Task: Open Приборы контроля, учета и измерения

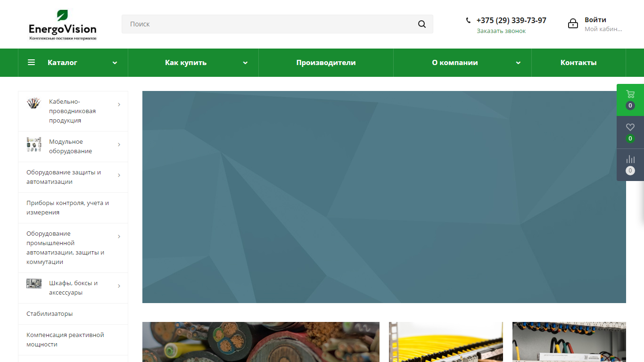Action: (x=67, y=208)
